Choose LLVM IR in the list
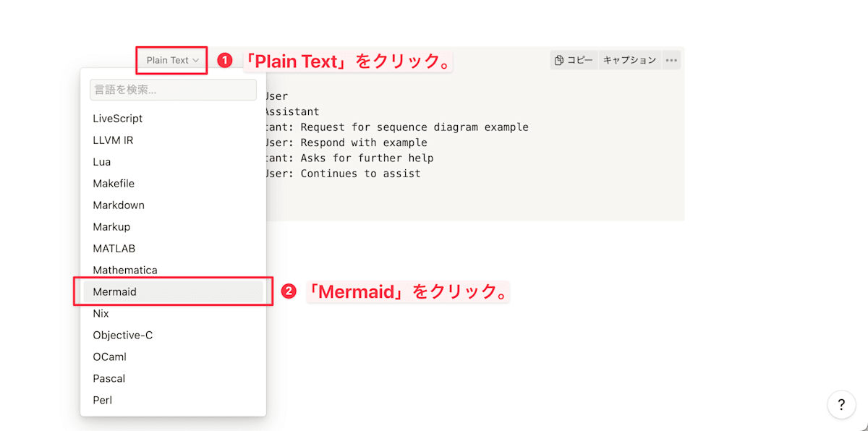 click(173, 140)
